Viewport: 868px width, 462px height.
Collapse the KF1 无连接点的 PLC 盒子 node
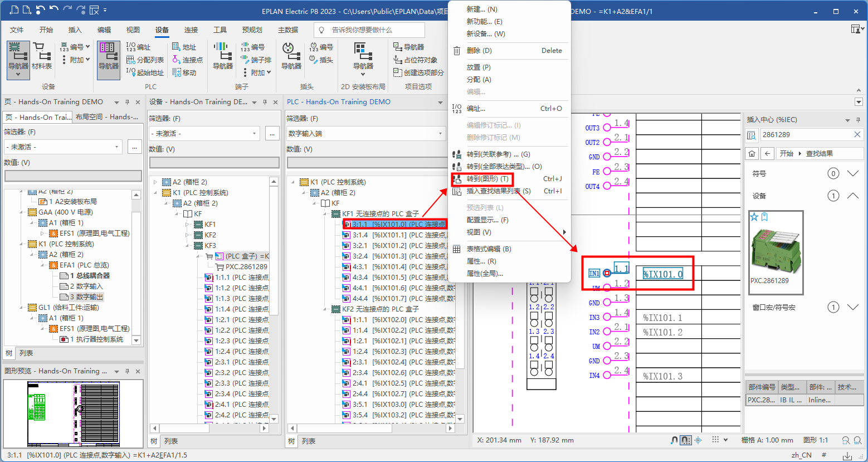point(325,214)
